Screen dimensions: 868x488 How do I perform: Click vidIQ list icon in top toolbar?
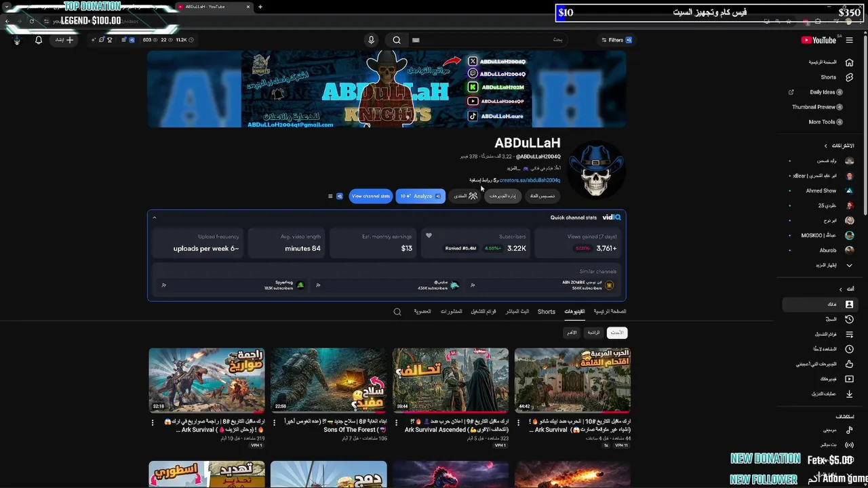124,40
